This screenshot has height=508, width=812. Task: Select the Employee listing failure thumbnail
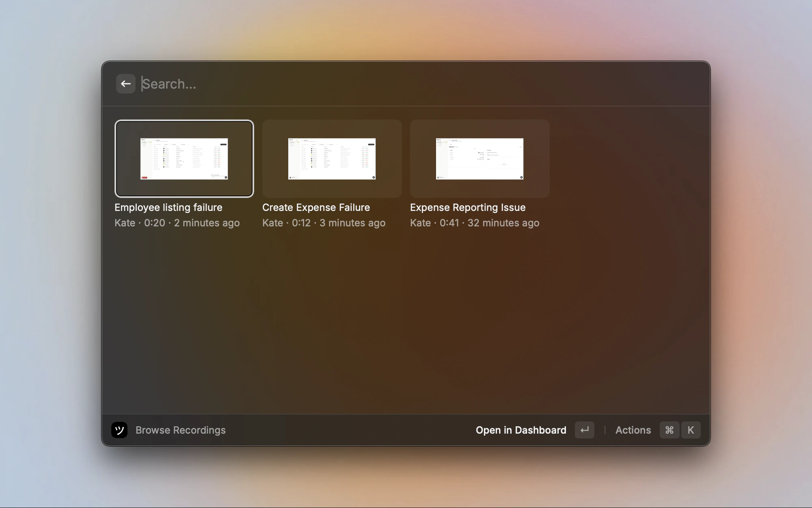184,158
